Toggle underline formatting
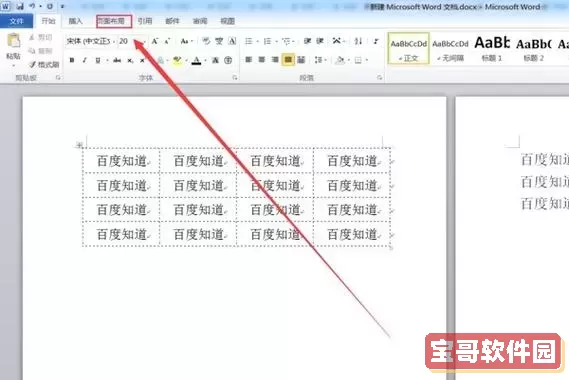The width and height of the screenshot is (569, 380). click(x=98, y=60)
